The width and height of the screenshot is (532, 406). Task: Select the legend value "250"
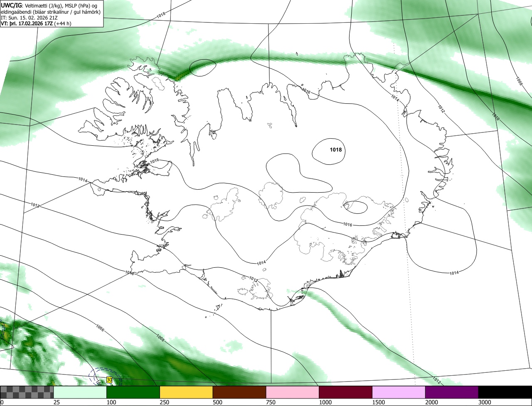coord(165,402)
